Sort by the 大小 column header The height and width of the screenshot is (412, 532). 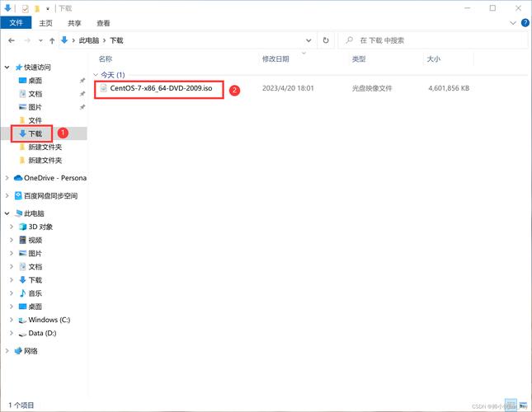433,59
